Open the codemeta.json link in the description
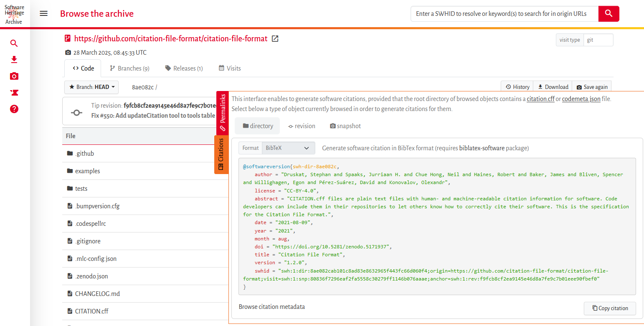Image resolution: width=644 pixels, height=326 pixels. [581, 99]
